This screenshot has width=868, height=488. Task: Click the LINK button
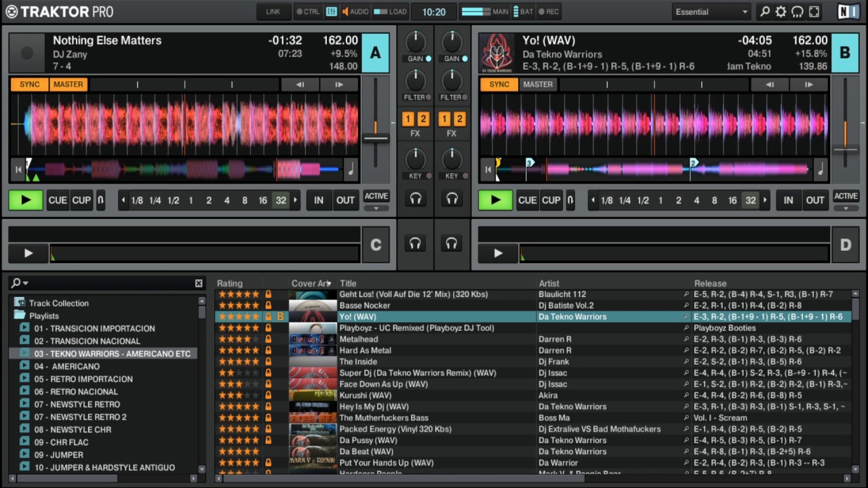pyautogui.click(x=273, y=12)
